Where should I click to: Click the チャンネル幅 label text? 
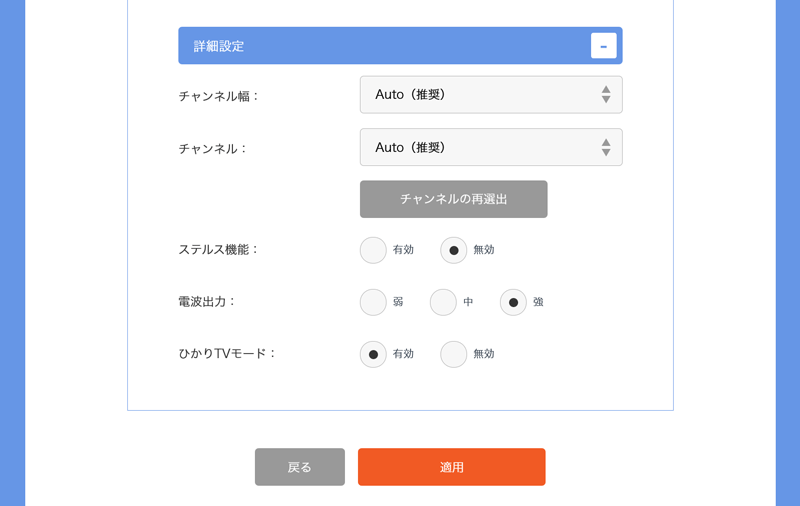point(218,97)
